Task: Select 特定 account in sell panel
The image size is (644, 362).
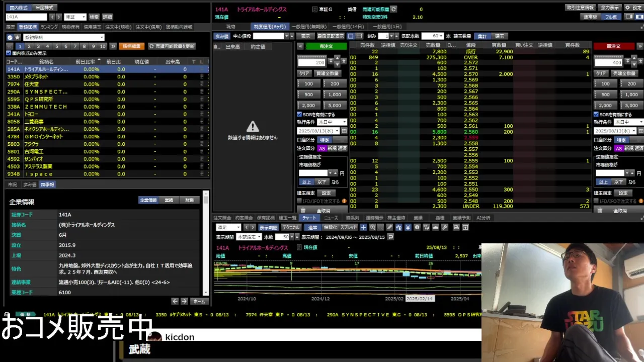Action: (x=325, y=140)
